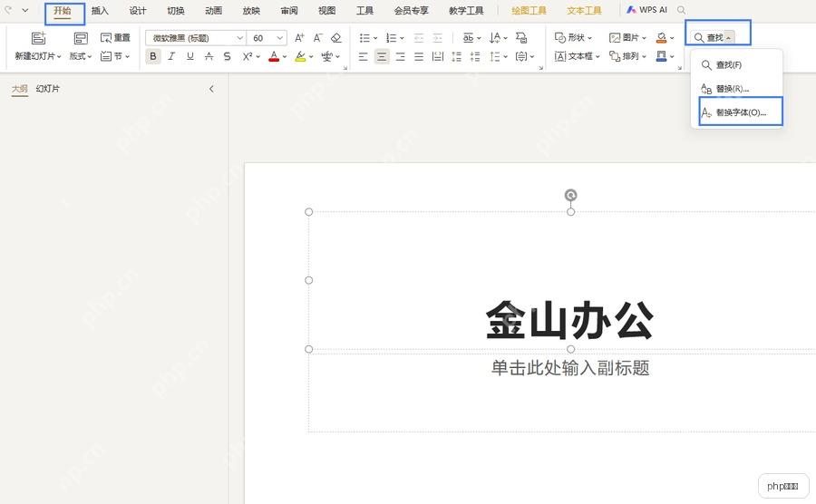Viewport: 816px width, 504px height.
Task: Open the Picture (图片) dropdown
Action: click(x=627, y=38)
